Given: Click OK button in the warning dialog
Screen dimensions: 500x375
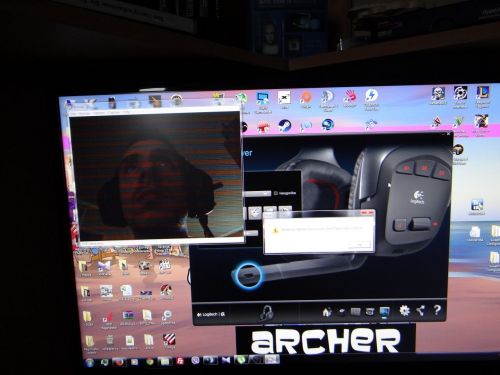Looking at the screenshot, I should click(x=359, y=245).
